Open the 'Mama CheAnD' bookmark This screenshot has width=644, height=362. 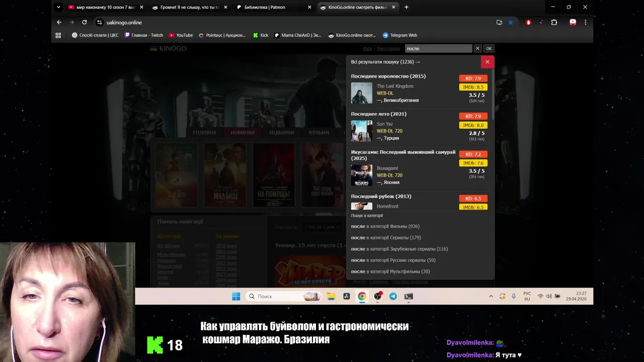(297, 35)
